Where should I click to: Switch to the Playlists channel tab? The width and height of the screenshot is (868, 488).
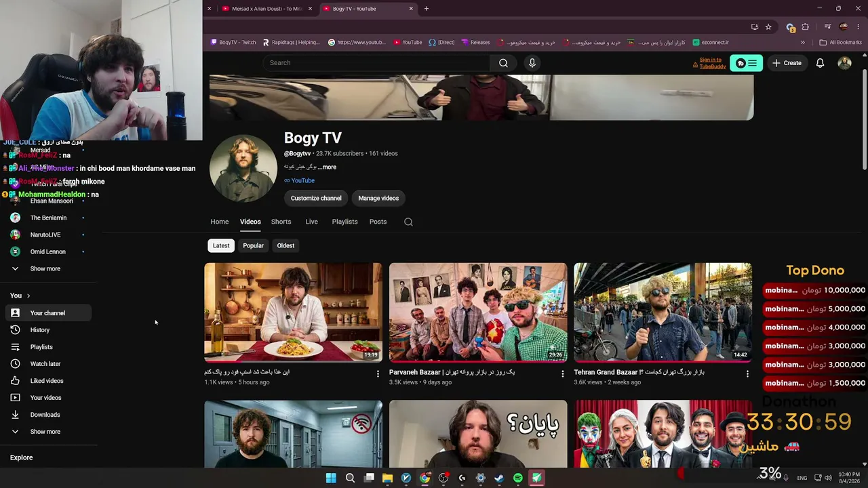click(344, 222)
